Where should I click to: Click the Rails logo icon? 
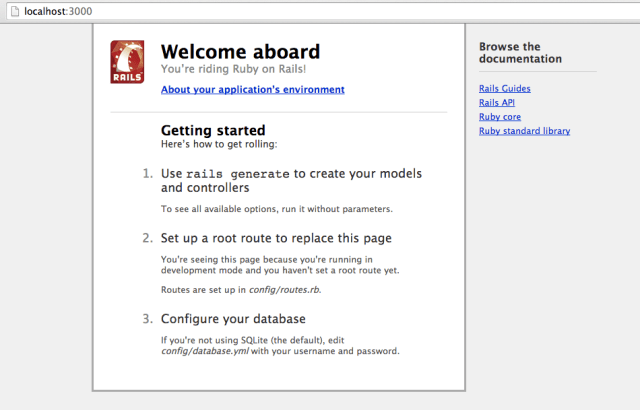click(127, 62)
